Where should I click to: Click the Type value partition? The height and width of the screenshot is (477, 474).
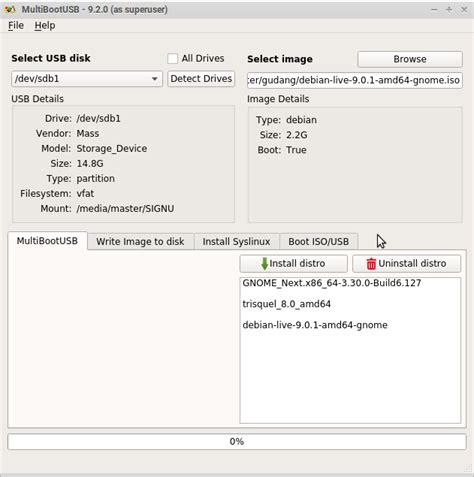95,179
